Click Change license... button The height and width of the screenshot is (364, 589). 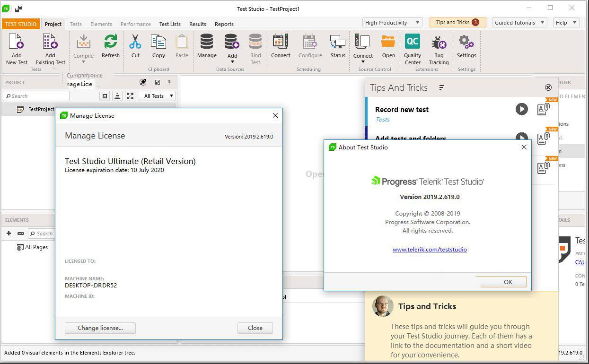click(100, 328)
